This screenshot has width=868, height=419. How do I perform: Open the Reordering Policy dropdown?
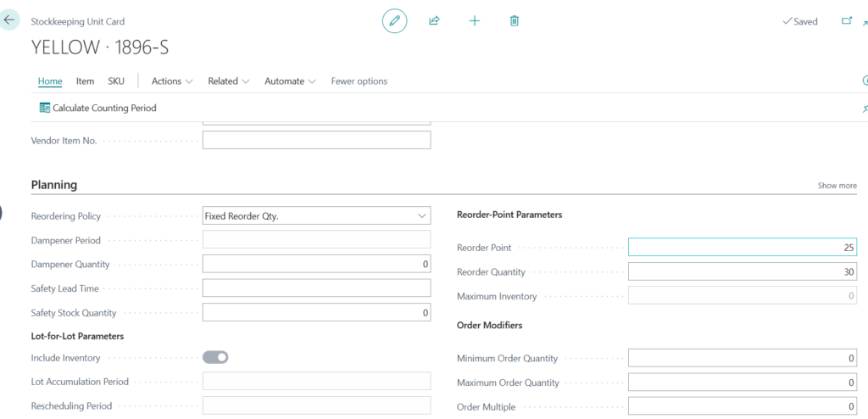316,216
